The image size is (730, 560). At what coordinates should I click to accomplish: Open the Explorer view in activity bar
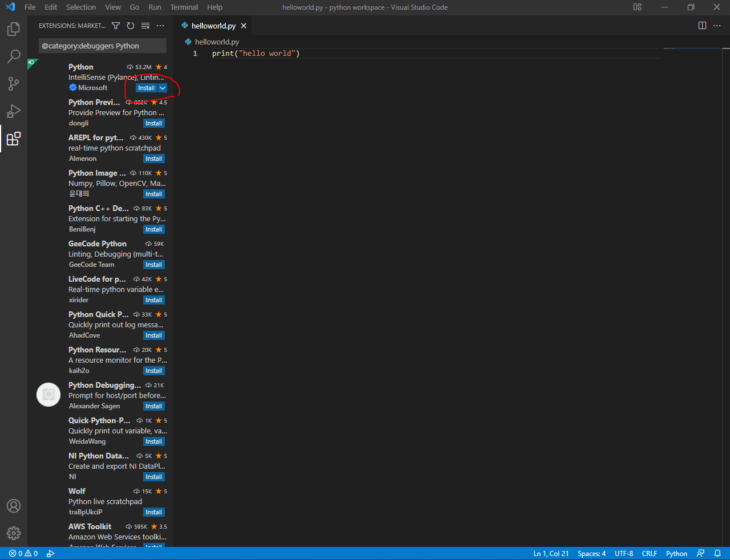tap(14, 29)
